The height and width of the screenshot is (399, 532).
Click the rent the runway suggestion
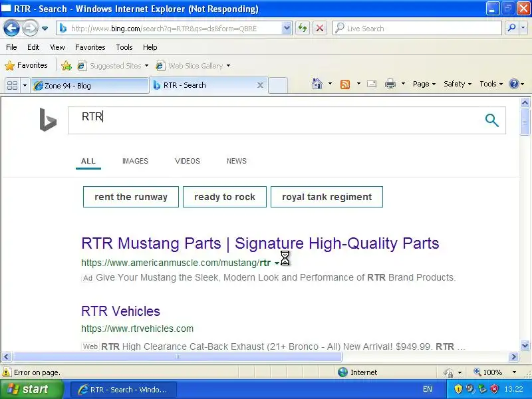click(131, 197)
